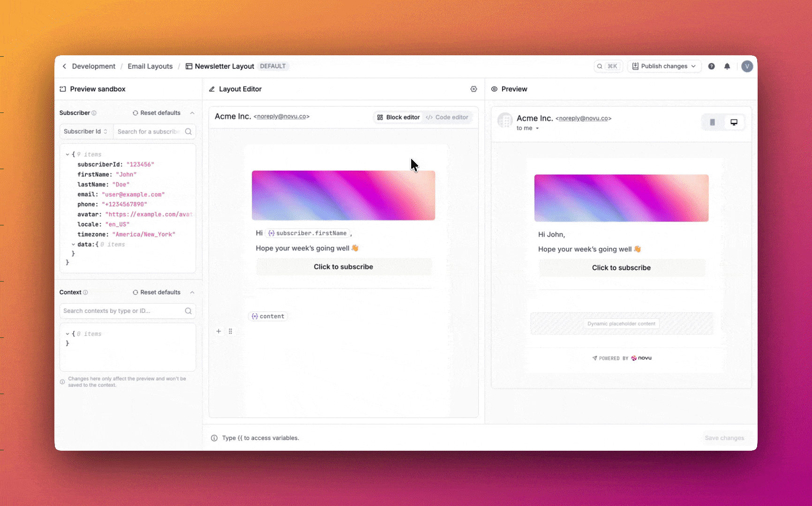Click the back arrow next to Development
Viewport: 812px width, 506px height.
[64, 67]
